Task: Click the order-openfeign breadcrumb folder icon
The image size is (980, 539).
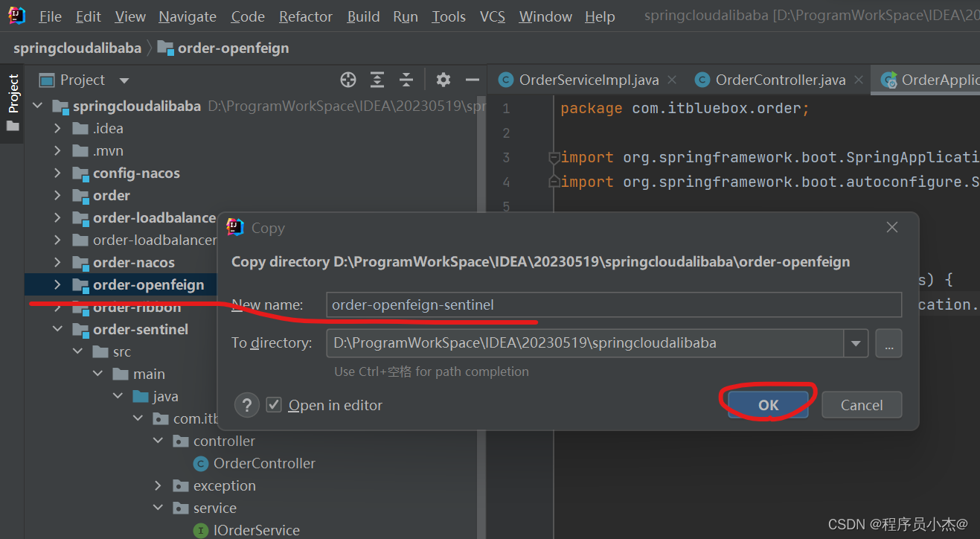Action: (x=166, y=48)
